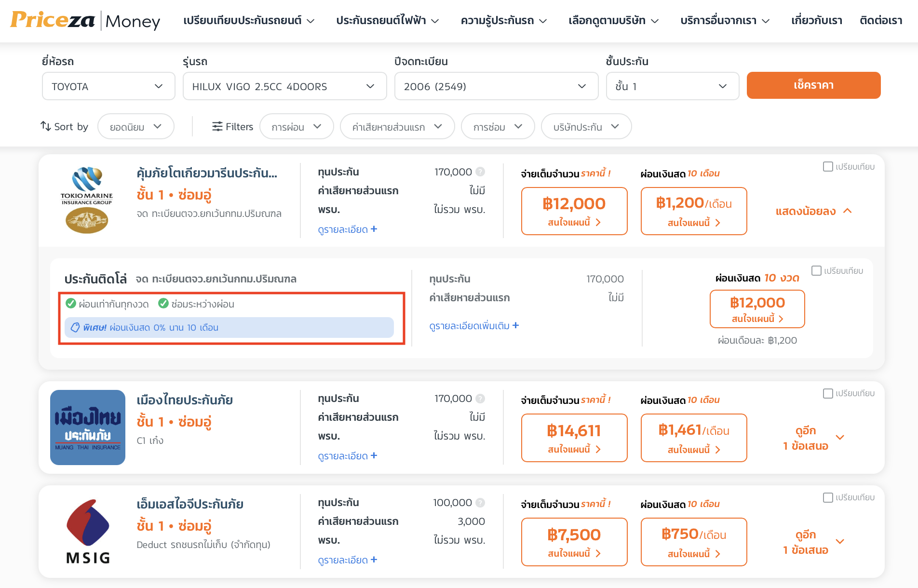Click the Muang Thai Insurance logo
The image size is (918, 588).
pos(88,428)
